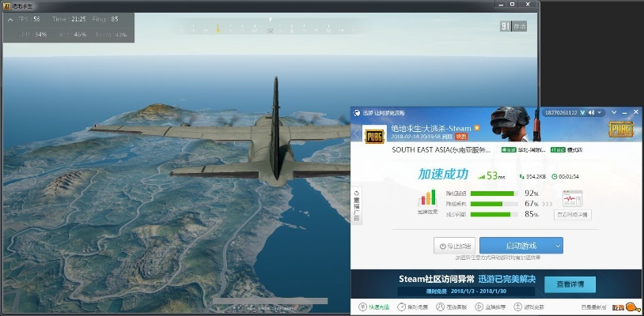Collapse the game overlay FPS stats panel
The width and height of the screenshot is (644, 316).
click(9, 18)
